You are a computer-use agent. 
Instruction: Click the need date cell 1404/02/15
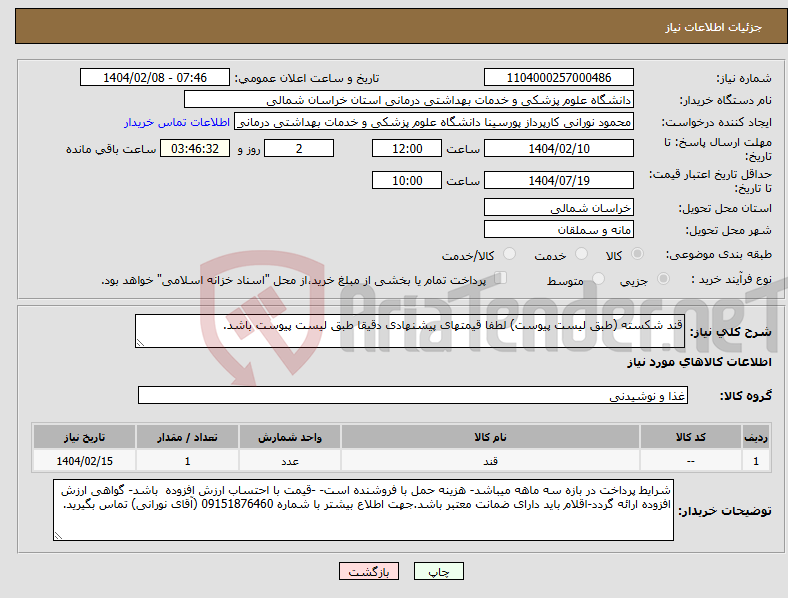(84, 461)
